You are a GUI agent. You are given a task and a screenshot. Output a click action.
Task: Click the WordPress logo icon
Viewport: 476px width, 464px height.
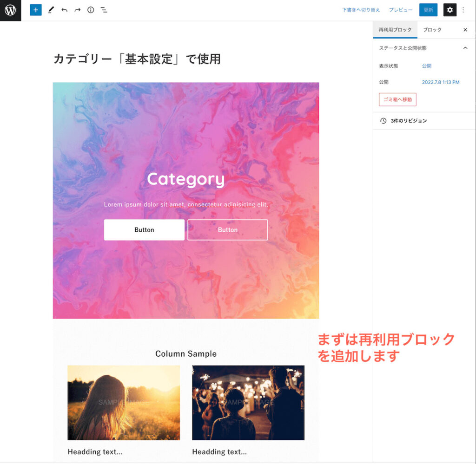click(x=10, y=10)
